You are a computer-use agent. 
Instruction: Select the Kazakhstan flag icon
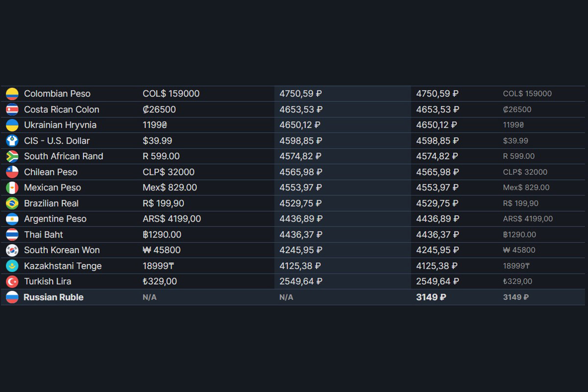[12, 266]
